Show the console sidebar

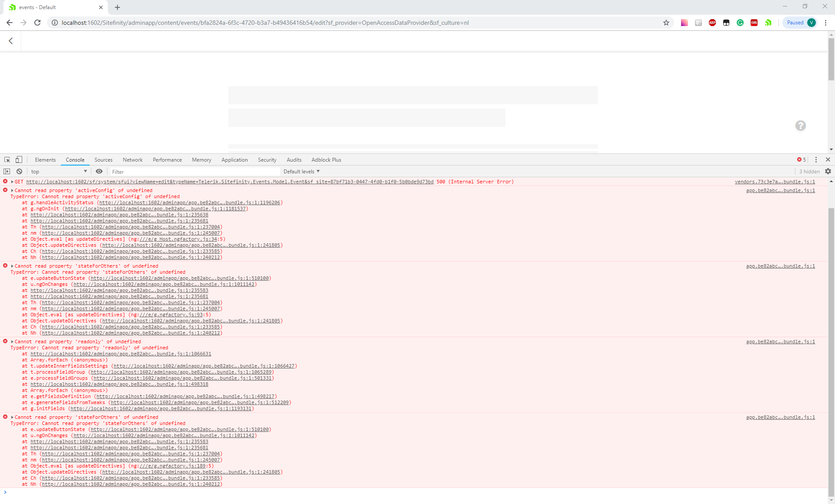pyautogui.click(x=7, y=172)
